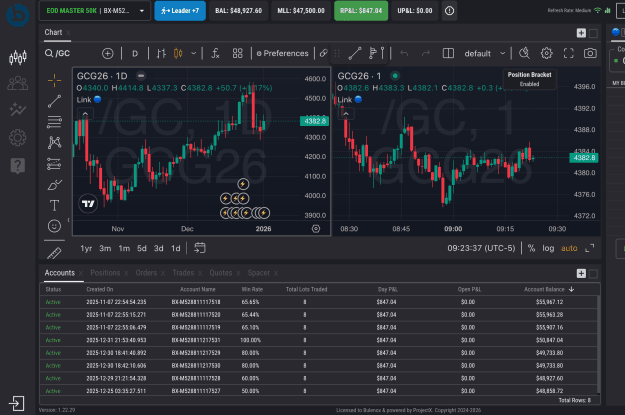Open the charts view from the sidebar
This screenshot has height=415, width=625.
point(18,57)
